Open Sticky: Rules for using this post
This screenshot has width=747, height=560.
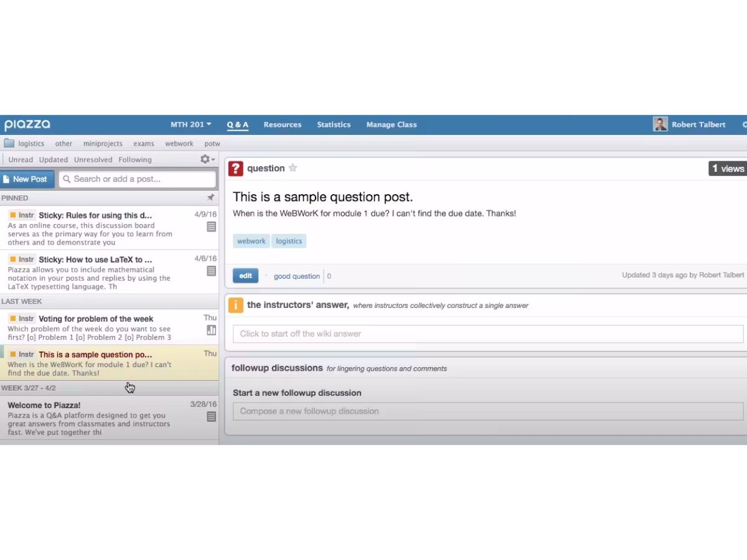point(109,228)
